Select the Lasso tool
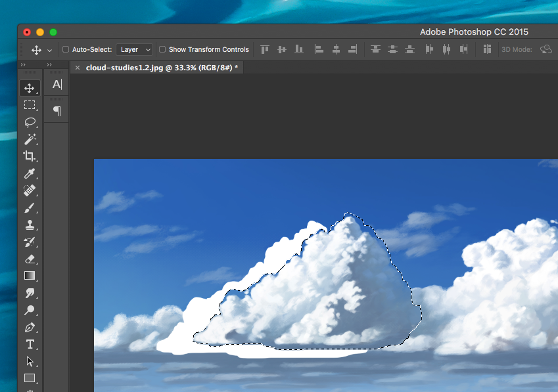The image size is (558, 392). (x=30, y=122)
